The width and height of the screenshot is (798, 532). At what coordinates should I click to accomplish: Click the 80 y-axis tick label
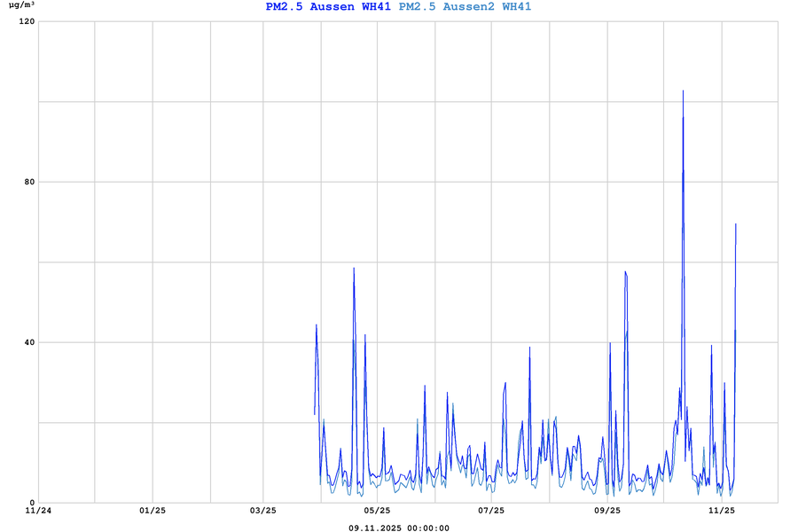(28, 182)
